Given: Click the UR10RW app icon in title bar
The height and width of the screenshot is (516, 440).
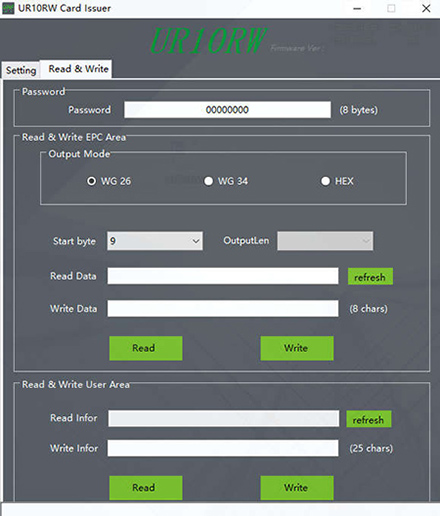Looking at the screenshot, I should pyautogui.click(x=8, y=8).
